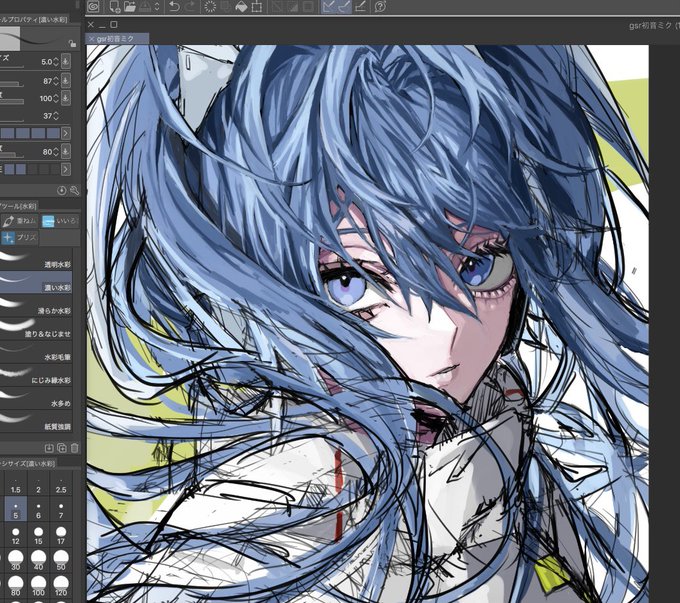Viewport: 680px width, 603px height.
Task: Select the サブツール[水彩] panel tab
Action: point(19,206)
